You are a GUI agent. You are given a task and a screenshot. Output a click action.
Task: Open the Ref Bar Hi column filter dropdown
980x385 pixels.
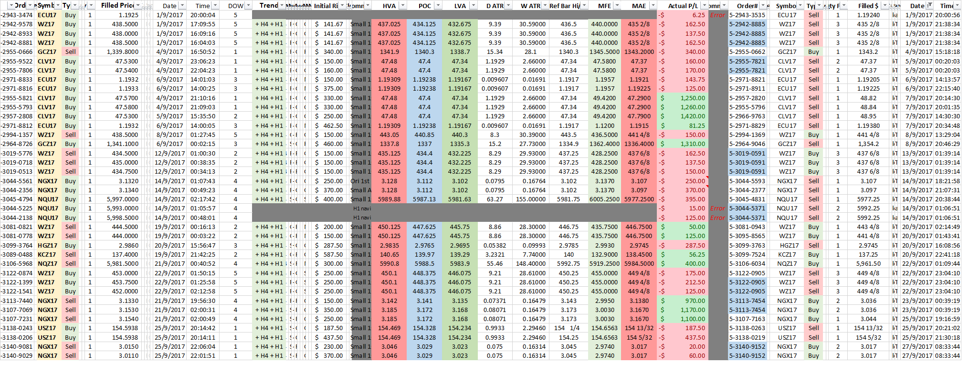point(584,5)
